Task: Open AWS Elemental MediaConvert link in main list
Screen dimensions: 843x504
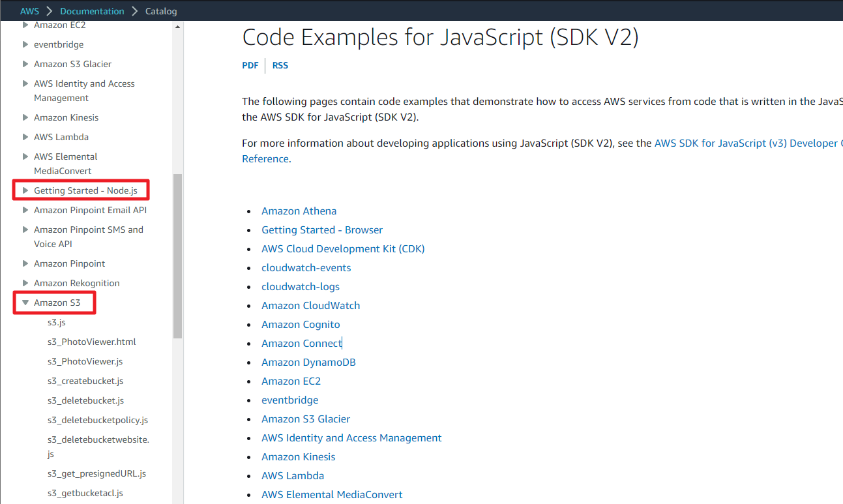Action: [333, 494]
